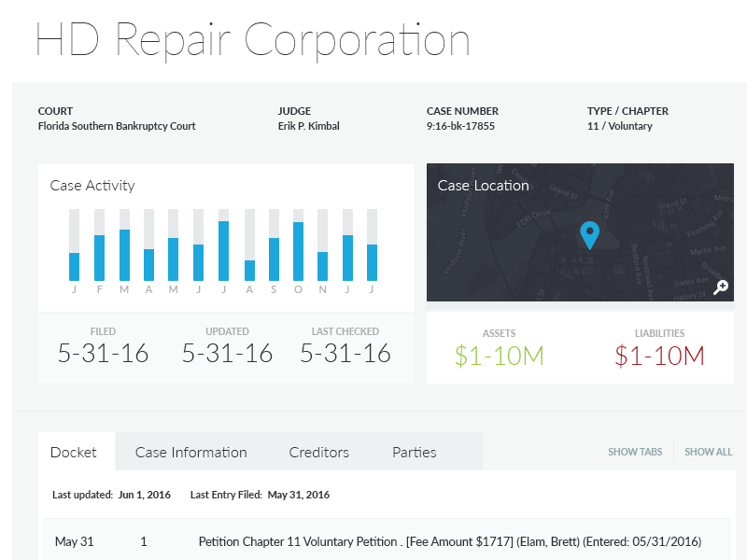747x560 pixels.
Task: Click 'Florida Southern Bankruptcy Court' text
Action: click(117, 126)
